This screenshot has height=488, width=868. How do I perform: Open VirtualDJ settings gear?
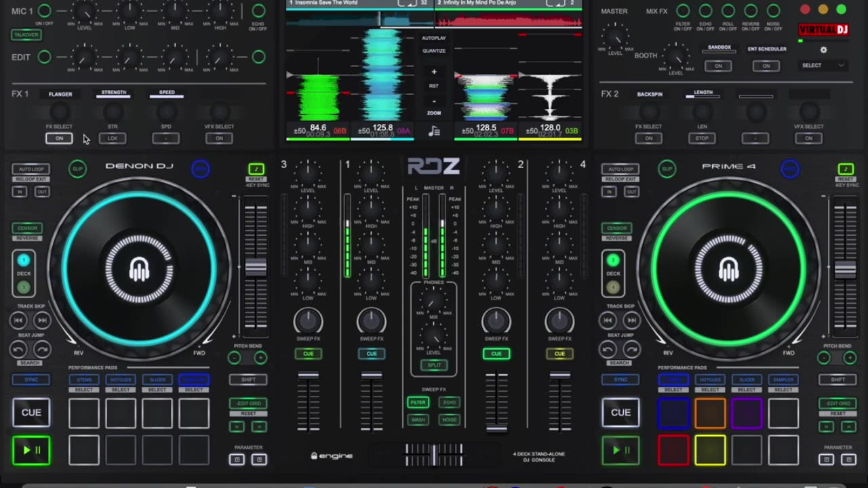click(x=824, y=49)
